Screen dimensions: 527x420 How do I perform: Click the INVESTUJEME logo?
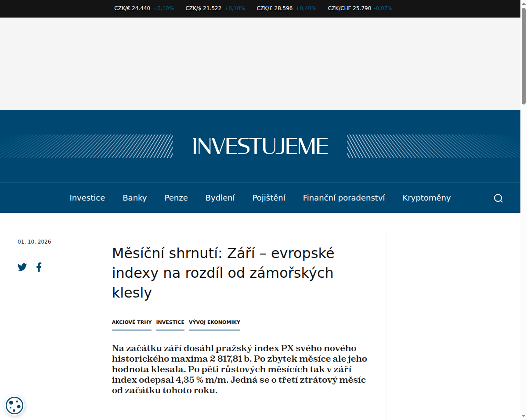(260, 146)
